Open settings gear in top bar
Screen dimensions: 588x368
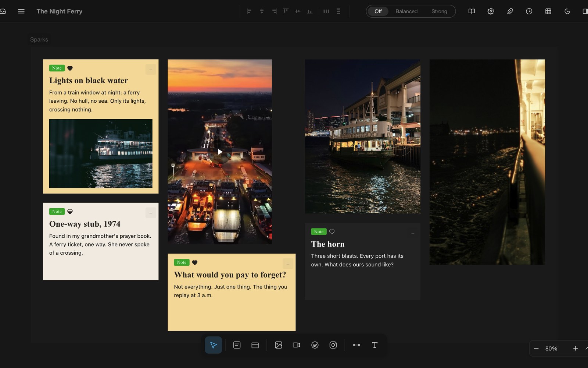click(491, 11)
